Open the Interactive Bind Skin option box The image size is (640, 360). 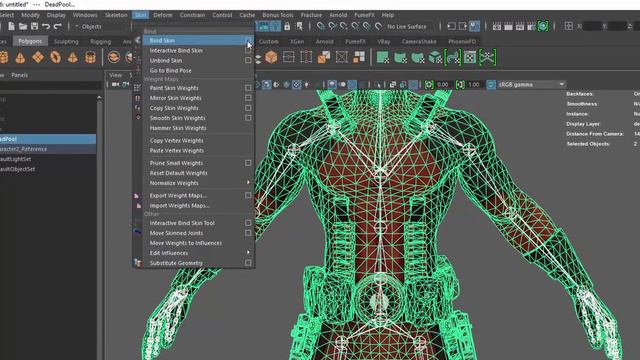point(248,51)
